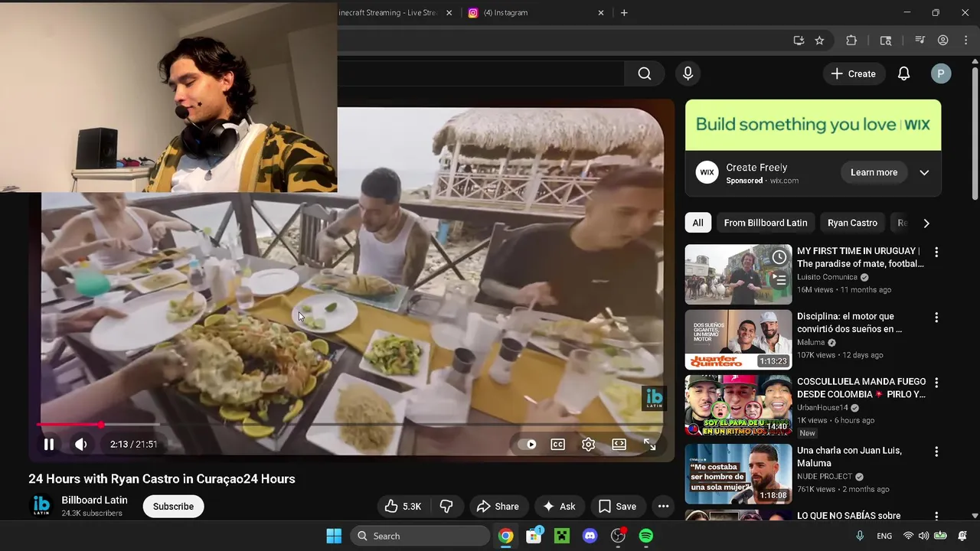Open the Ask AI button
The height and width of the screenshot is (551, 980).
[x=559, y=506]
